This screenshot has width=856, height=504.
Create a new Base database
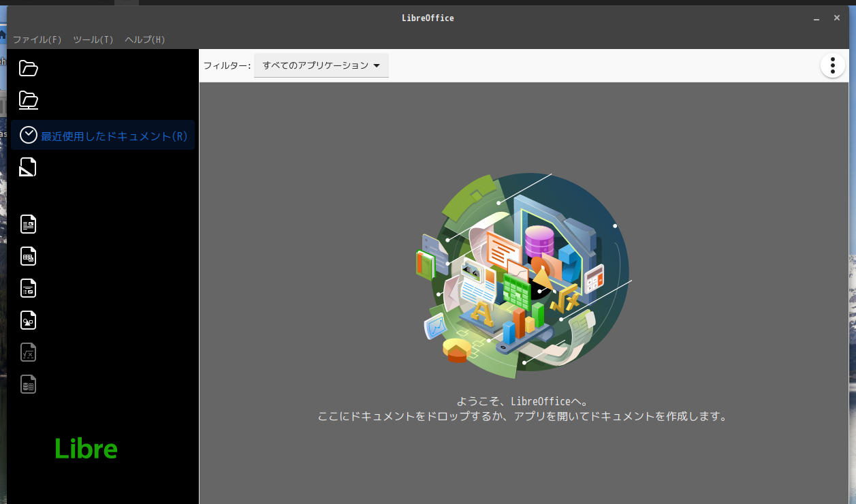28,384
